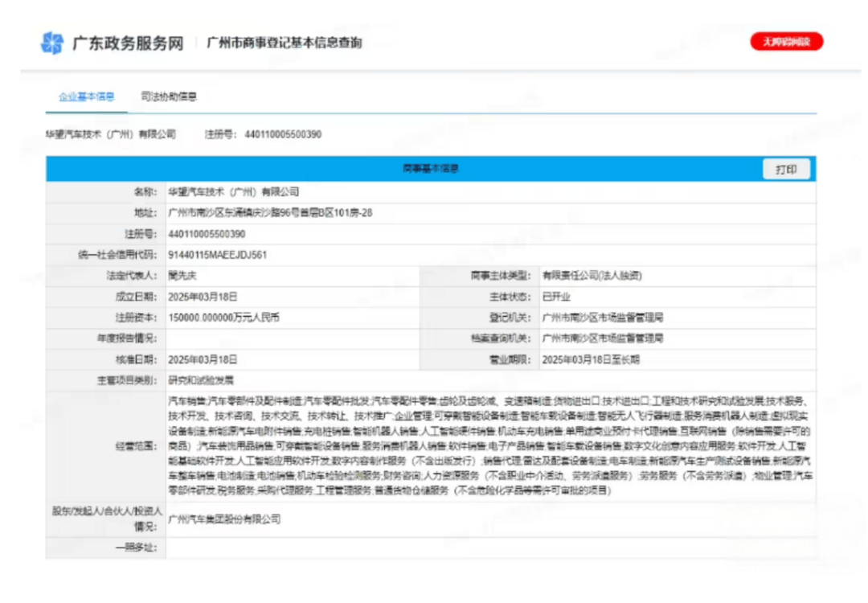Image resolution: width=868 pixels, height=603 pixels.
Task: Click the Guangdong government service logo icon
Action: pos(52,43)
